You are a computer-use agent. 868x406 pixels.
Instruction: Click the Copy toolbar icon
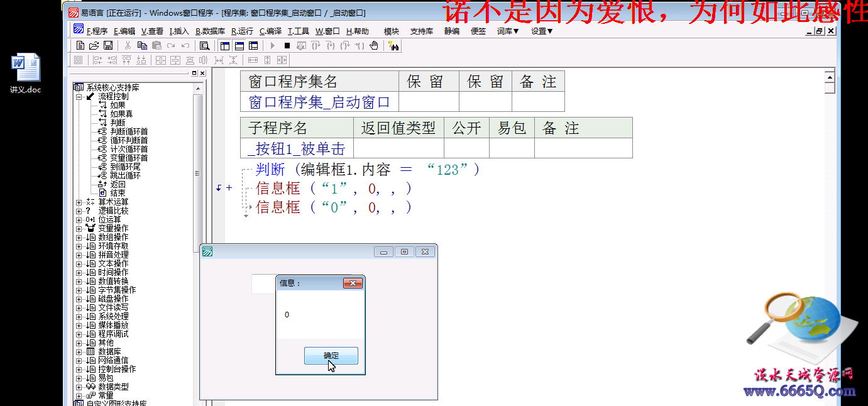[x=142, y=45]
